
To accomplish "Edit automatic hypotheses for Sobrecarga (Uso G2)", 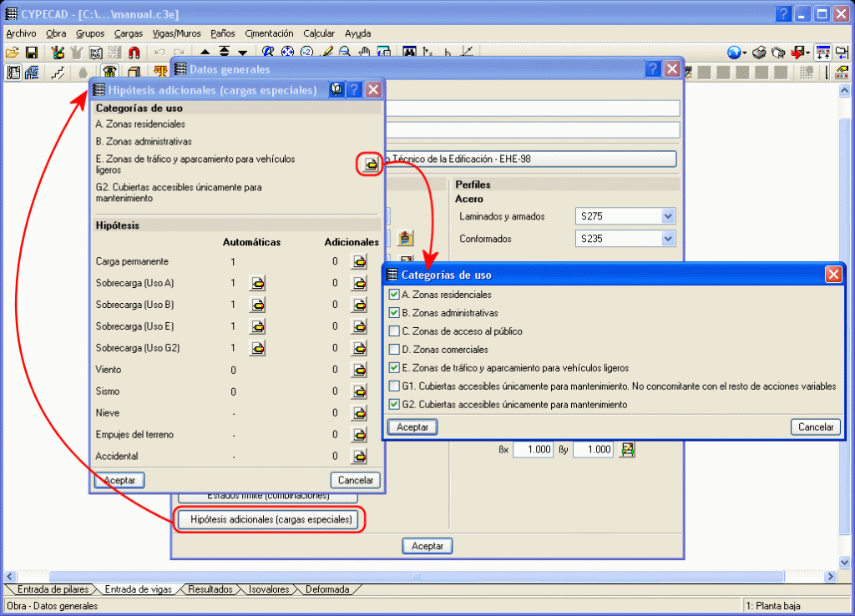I will [257, 348].
